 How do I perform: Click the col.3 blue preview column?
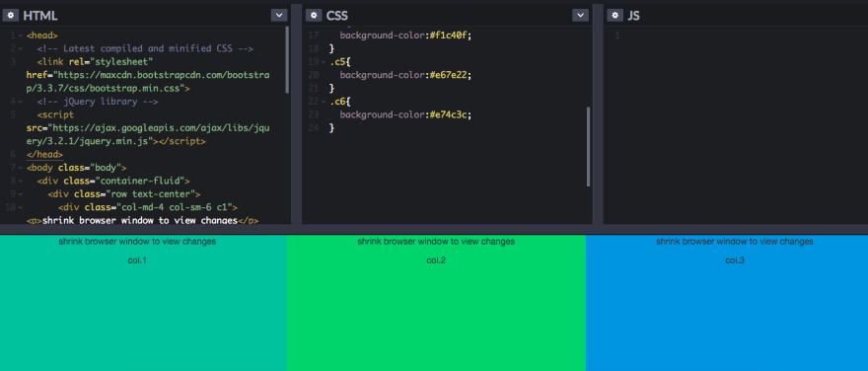pyautogui.click(x=727, y=303)
